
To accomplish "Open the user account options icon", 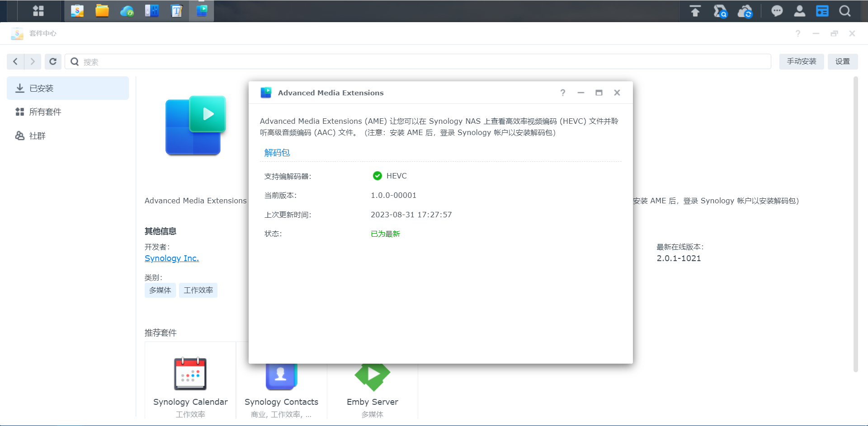I will click(x=800, y=11).
